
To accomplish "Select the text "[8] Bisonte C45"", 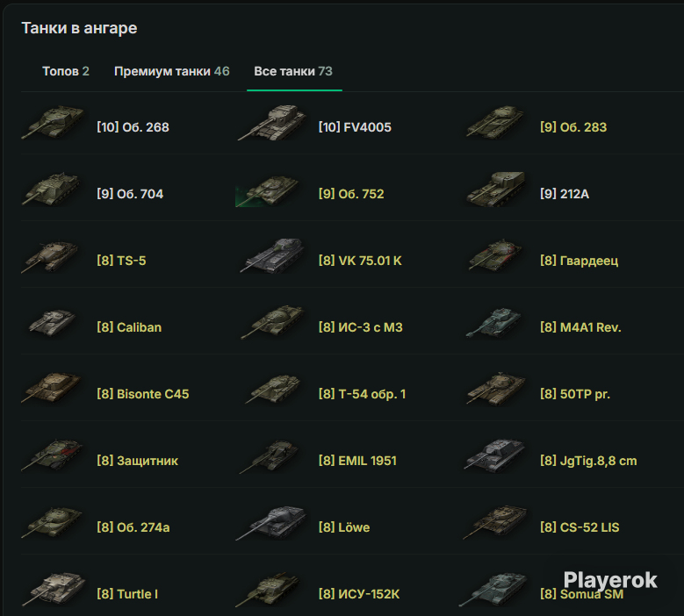I will [142, 394].
